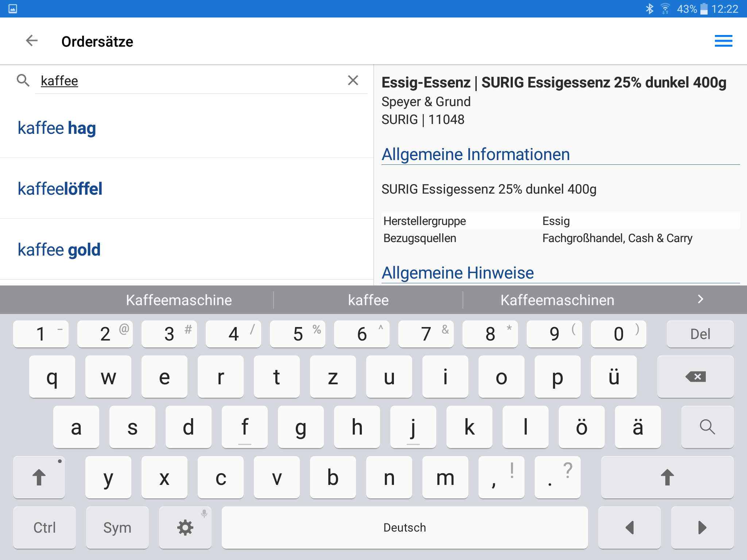Tap the Del key
This screenshot has width=747, height=560.
700,334
